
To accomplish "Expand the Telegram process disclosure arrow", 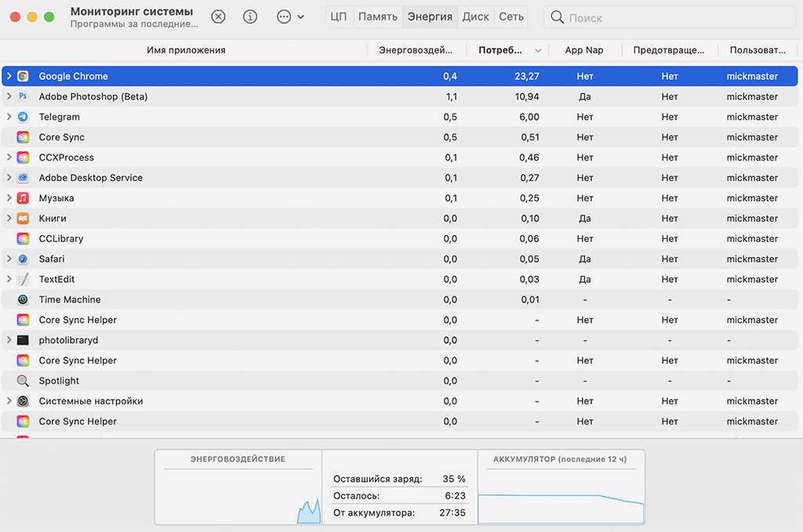I will (9, 117).
